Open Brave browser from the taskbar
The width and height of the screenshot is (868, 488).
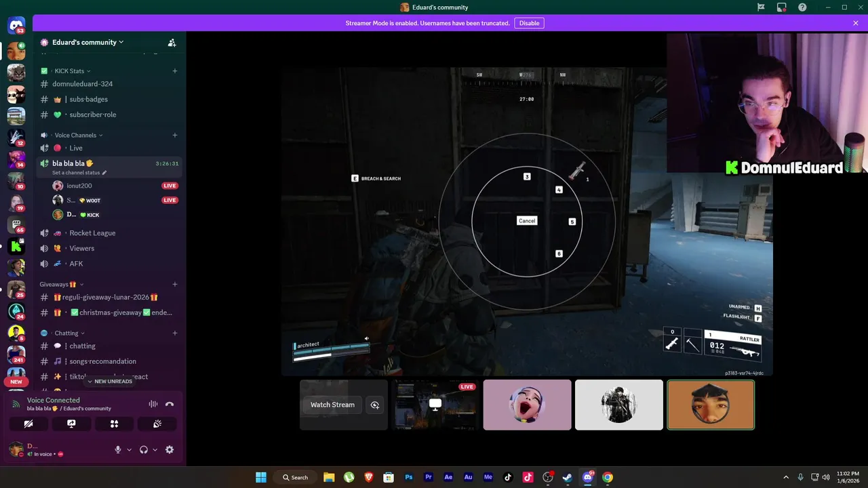click(x=369, y=477)
